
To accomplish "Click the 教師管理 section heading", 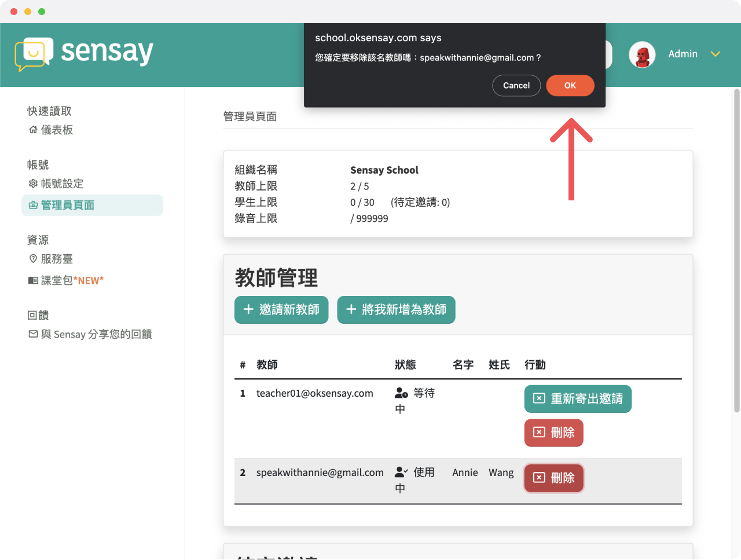I will [276, 278].
